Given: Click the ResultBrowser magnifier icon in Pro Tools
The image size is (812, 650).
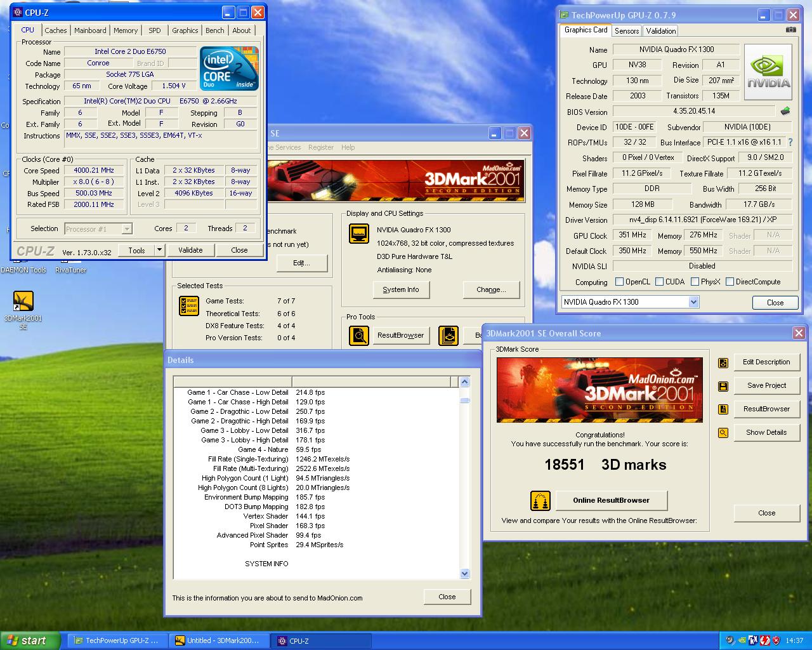Looking at the screenshot, I should [359, 335].
